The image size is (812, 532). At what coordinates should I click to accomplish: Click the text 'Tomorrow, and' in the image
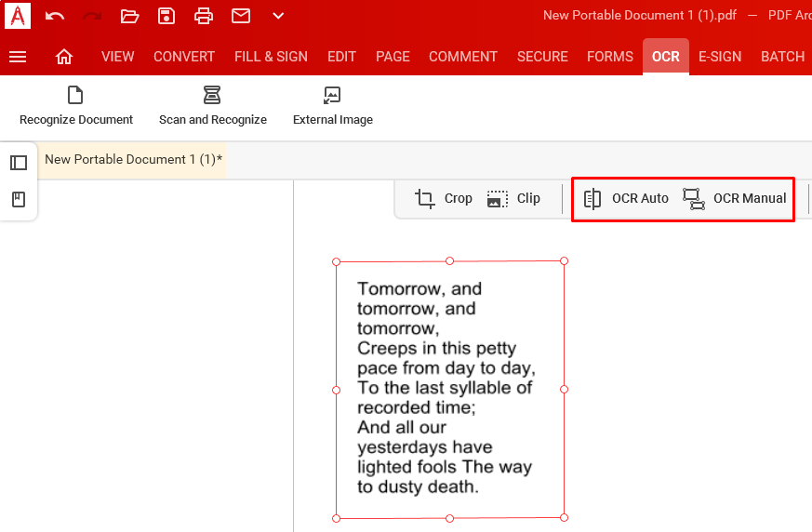419,288
